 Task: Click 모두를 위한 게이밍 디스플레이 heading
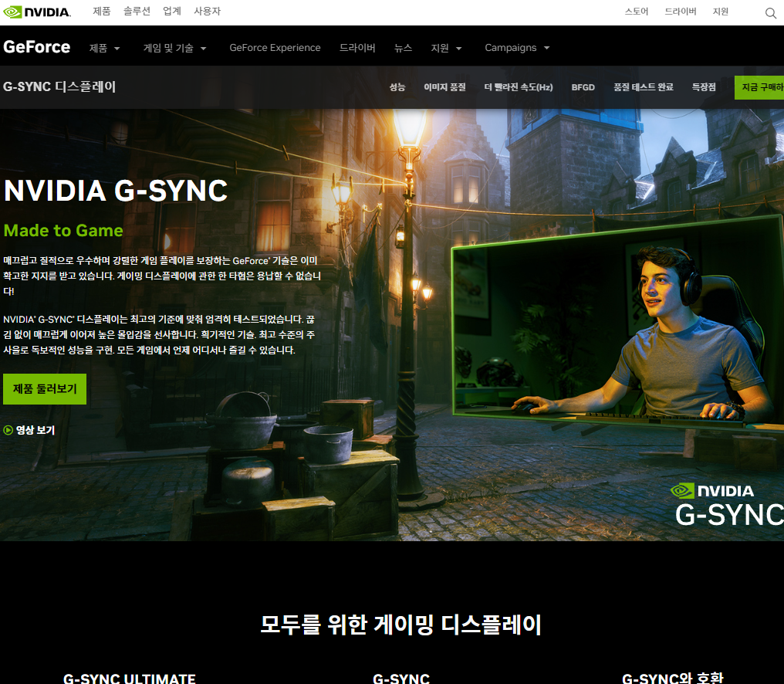pyautogui.click(x=401, y=625)
